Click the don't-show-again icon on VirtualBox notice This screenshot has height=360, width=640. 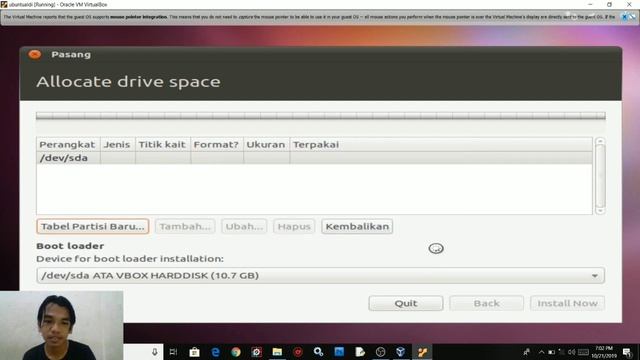[x=633, y=17]
